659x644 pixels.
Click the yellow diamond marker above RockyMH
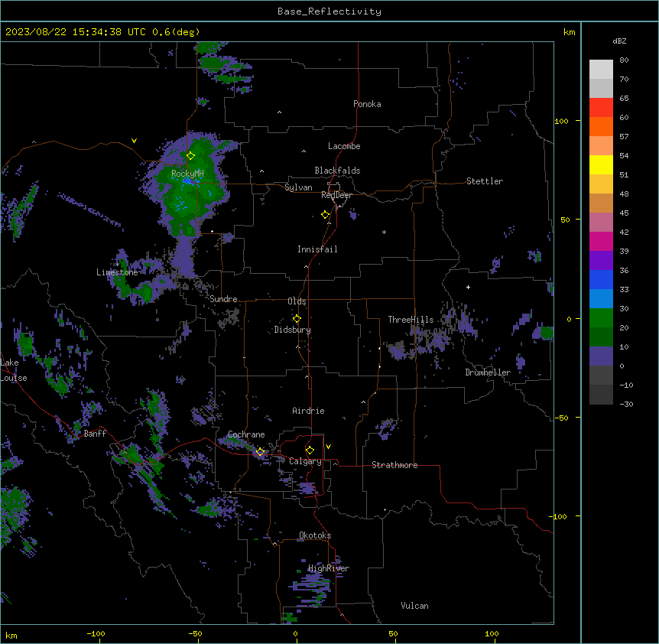click(190, 156)
